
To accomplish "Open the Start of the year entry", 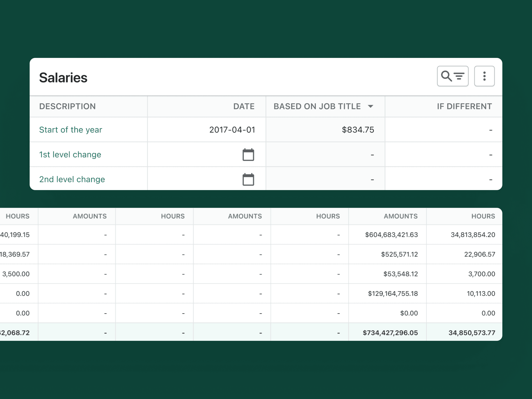I will (x=71, y=130).
